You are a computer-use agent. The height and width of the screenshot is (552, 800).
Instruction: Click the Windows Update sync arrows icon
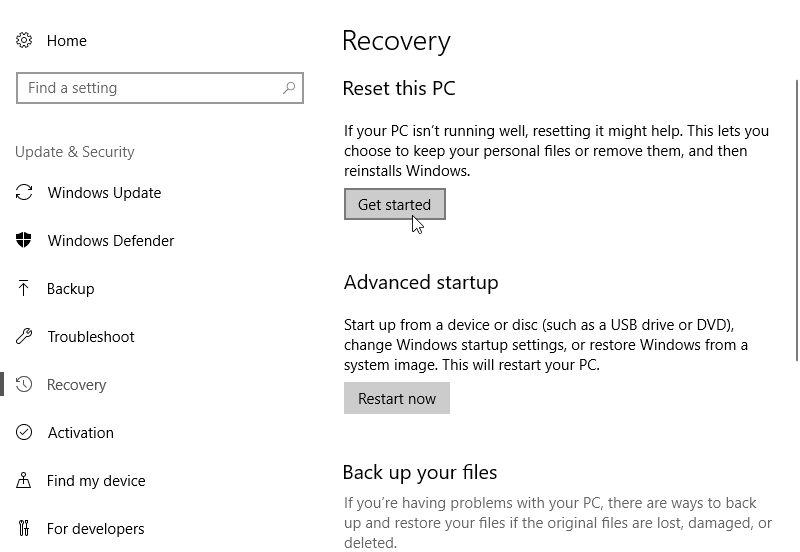tap(24, 193)
